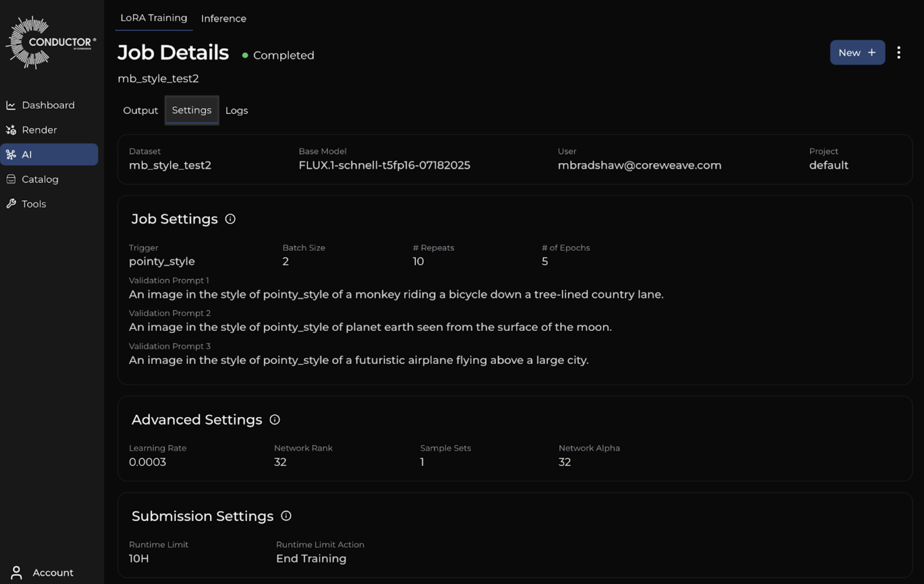The width and height of the screenshot is (924, 584).
Task: Click Submission Settings info icon
Action: (286, 516)
